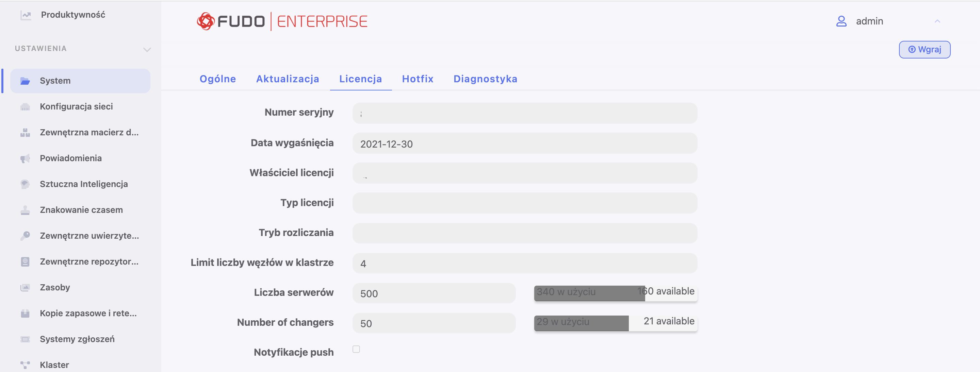This screenshot has width=980, height=372.
Task: Collapse the USTAWIENIA section chevron
Action: (x=147, y=49)
